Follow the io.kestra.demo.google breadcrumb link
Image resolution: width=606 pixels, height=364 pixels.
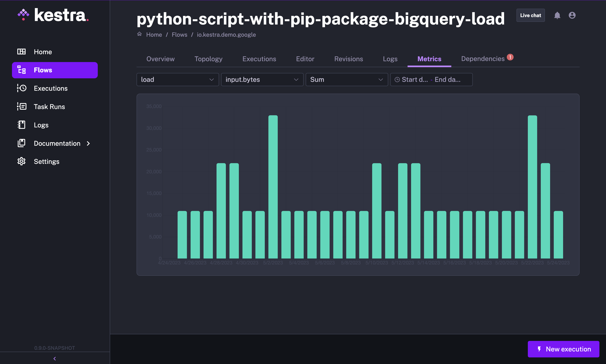[x=226, y=35]
